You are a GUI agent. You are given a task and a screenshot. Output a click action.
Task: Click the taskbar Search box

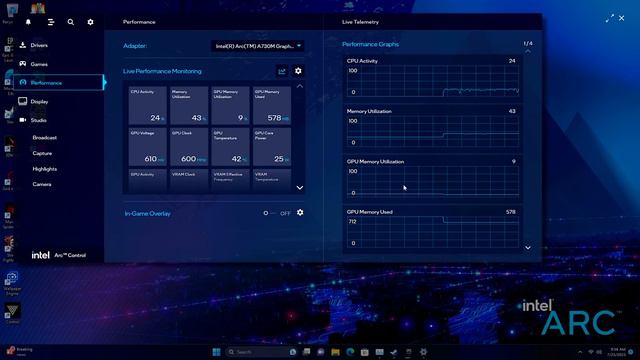click(261, 352)
